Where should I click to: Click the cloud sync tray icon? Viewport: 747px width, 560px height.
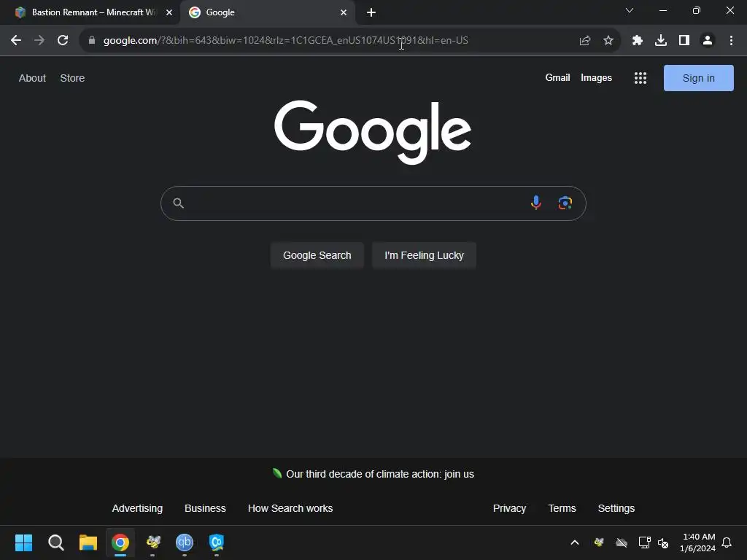pyautogui.click(x=622, y=542)
